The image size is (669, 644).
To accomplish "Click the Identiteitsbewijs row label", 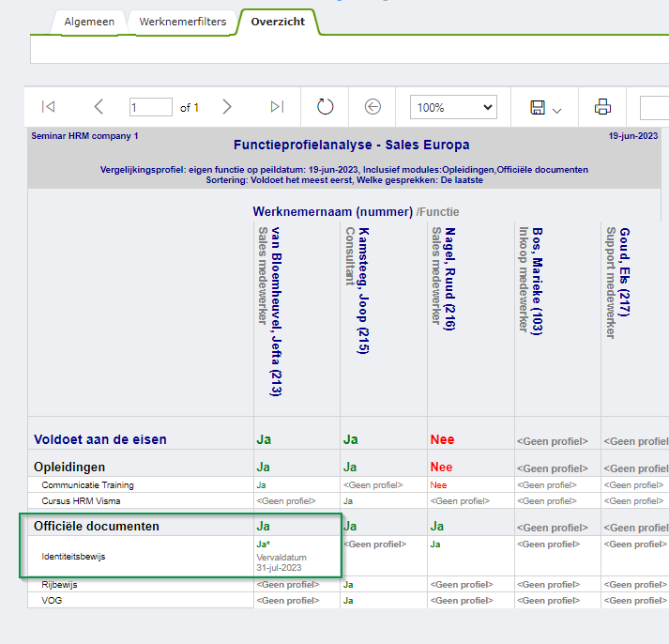I will point(73,557).
